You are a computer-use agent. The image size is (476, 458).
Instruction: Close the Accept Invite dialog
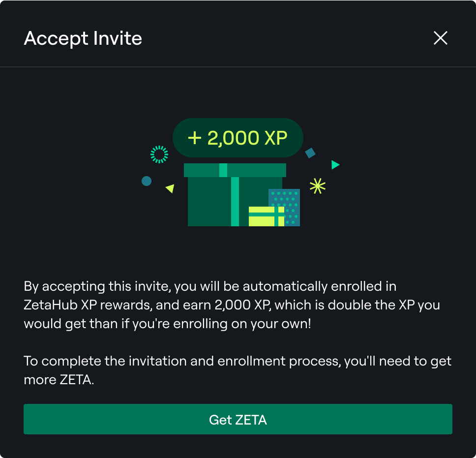[x=440, y=38]
